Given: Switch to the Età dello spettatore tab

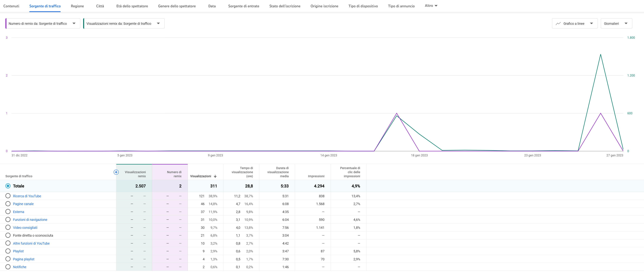Looking at the screenshot, I should tap(132, 6).
